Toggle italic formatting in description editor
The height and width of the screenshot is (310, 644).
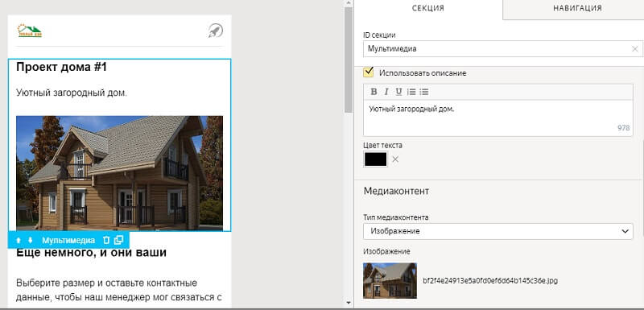(x=386, y=92)
